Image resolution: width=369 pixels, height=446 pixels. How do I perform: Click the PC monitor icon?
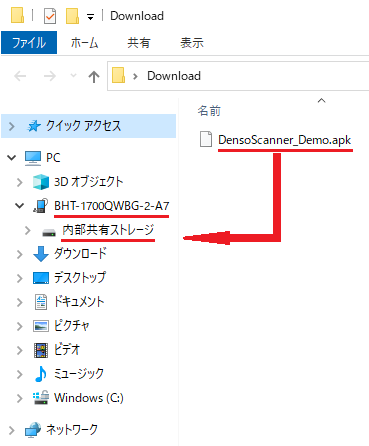pos(33,158)
